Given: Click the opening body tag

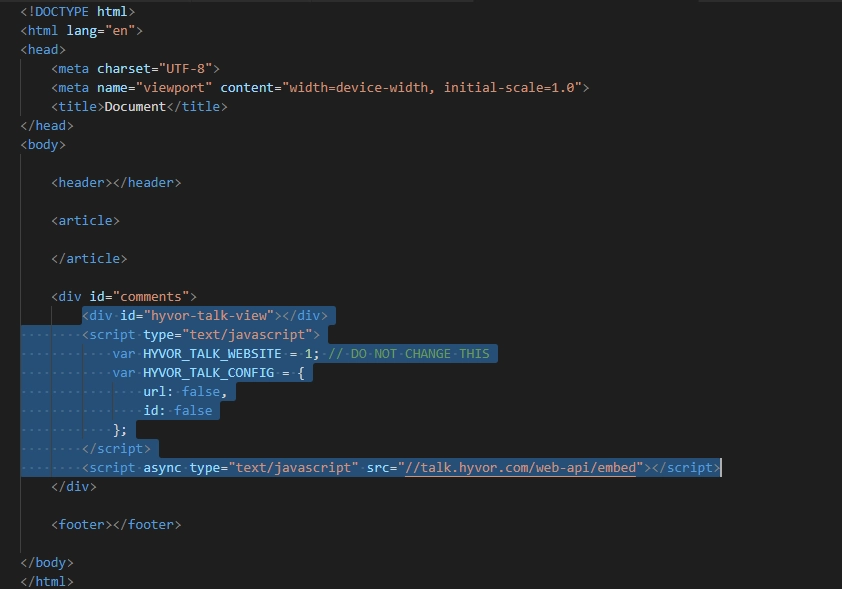Looking at the screenshot, I should (43, 144).
